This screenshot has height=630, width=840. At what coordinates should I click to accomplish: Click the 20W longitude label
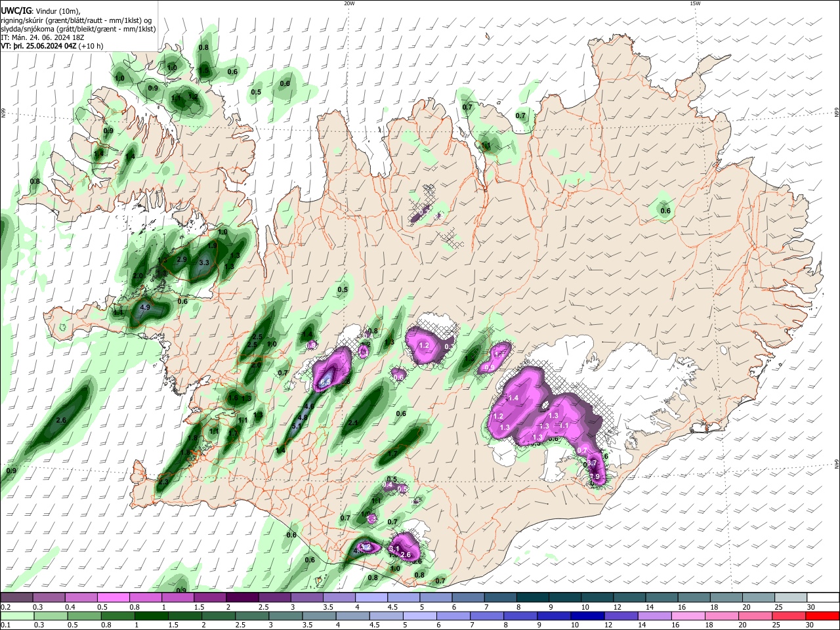[x=349, y=3]
